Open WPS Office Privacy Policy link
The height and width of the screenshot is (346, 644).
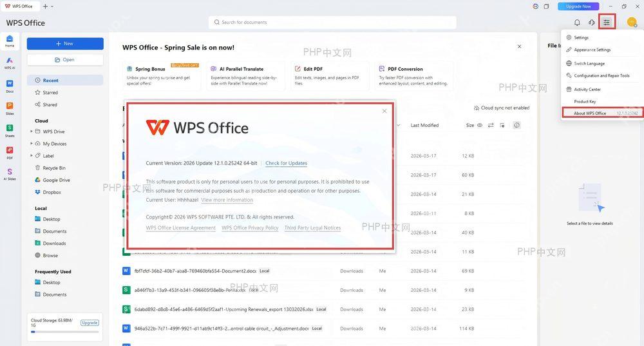coord(250,227)
